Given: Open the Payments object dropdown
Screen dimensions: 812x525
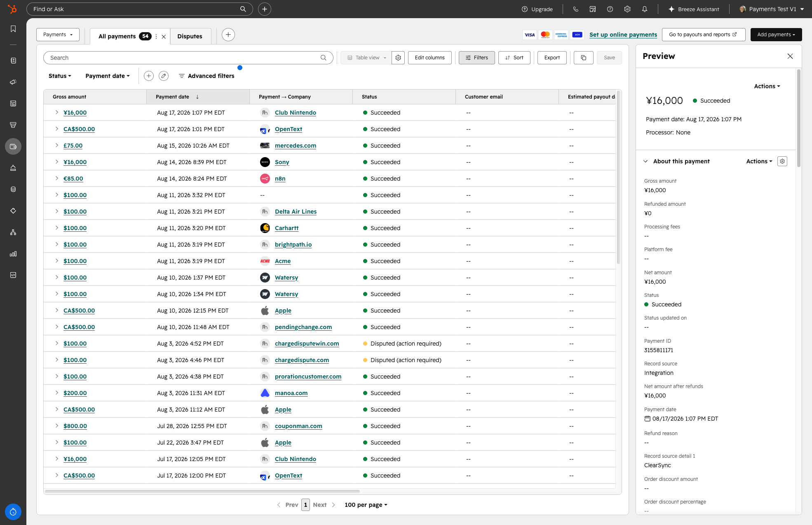Looking at the screenshot, I should tap(58, 35).
